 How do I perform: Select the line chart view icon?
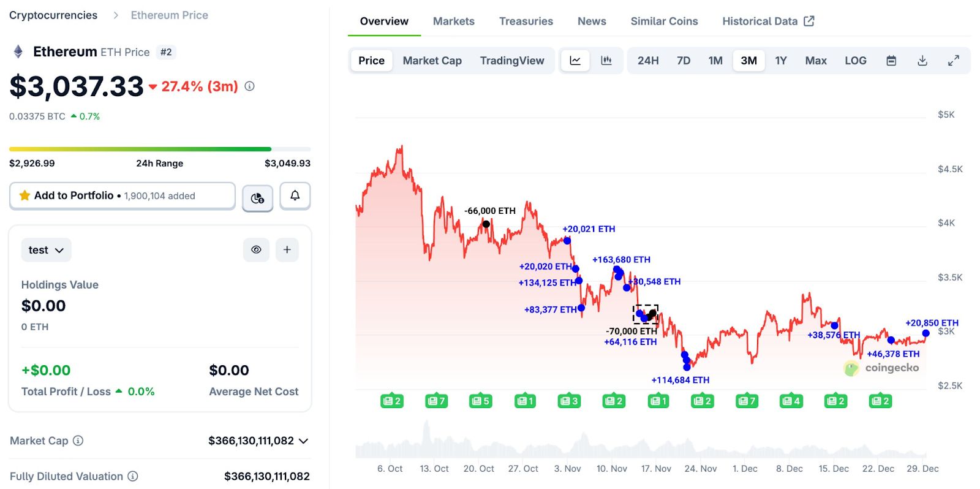pyautogui.click(x=575, y=60)
